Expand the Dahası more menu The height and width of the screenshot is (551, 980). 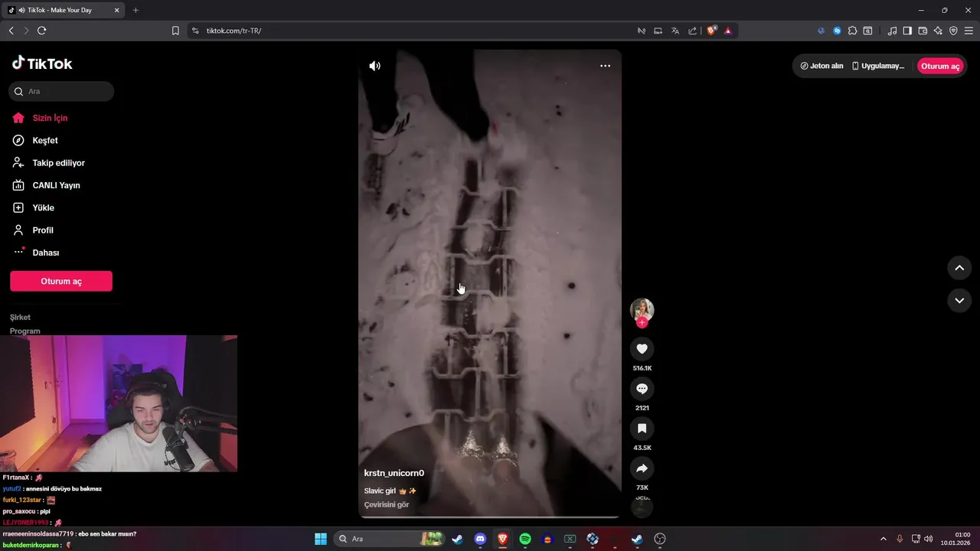45,253
